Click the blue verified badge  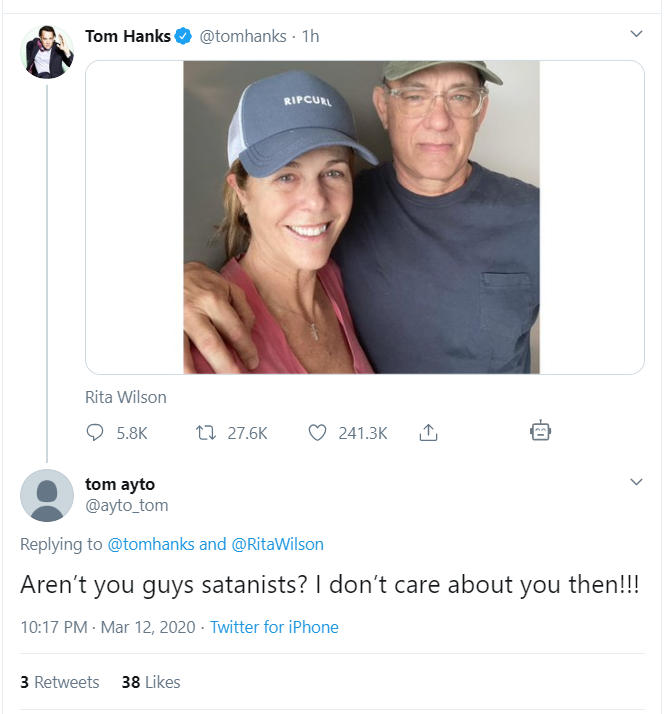pos(183,36)
